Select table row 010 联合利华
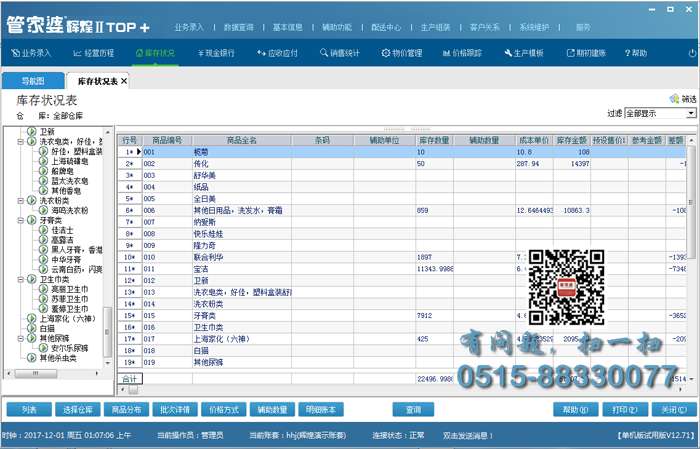 pos(402,258)
